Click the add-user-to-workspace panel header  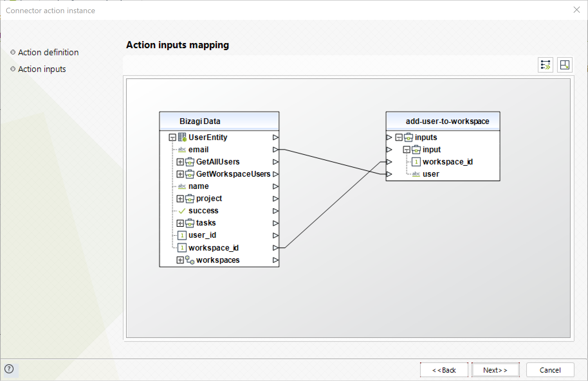443,121
